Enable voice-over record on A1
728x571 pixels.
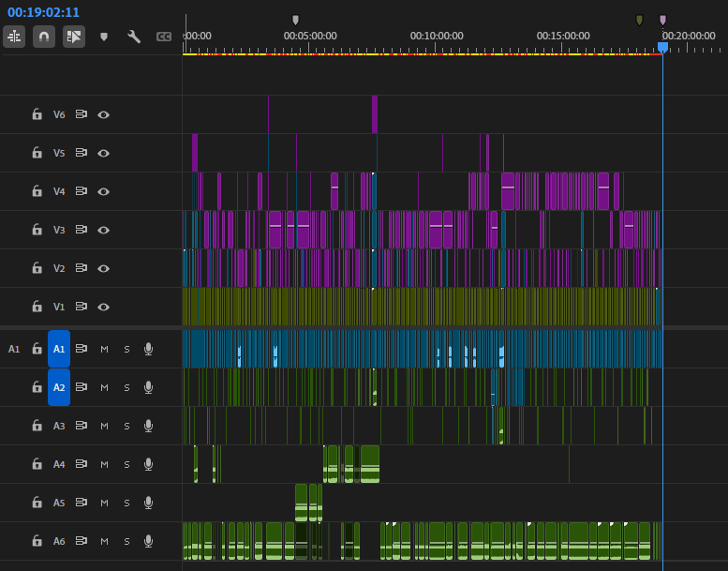[149, 349]
